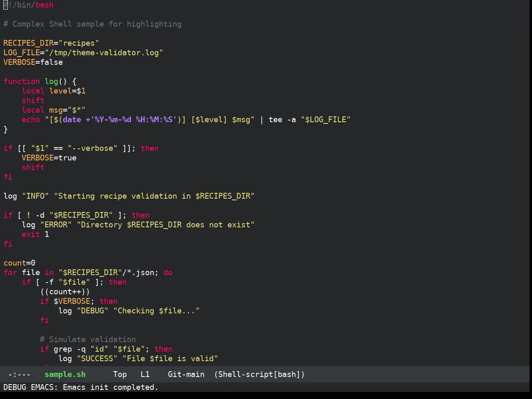
Task: Click the echo area init completed message
Action: pos(81,387)
